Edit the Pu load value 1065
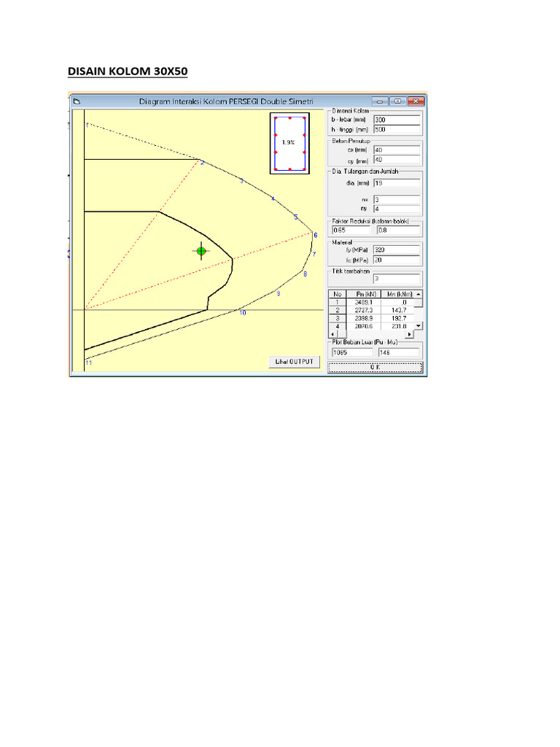Image resolution: width=560 pixels, height=747 pixels. [352, 352]
